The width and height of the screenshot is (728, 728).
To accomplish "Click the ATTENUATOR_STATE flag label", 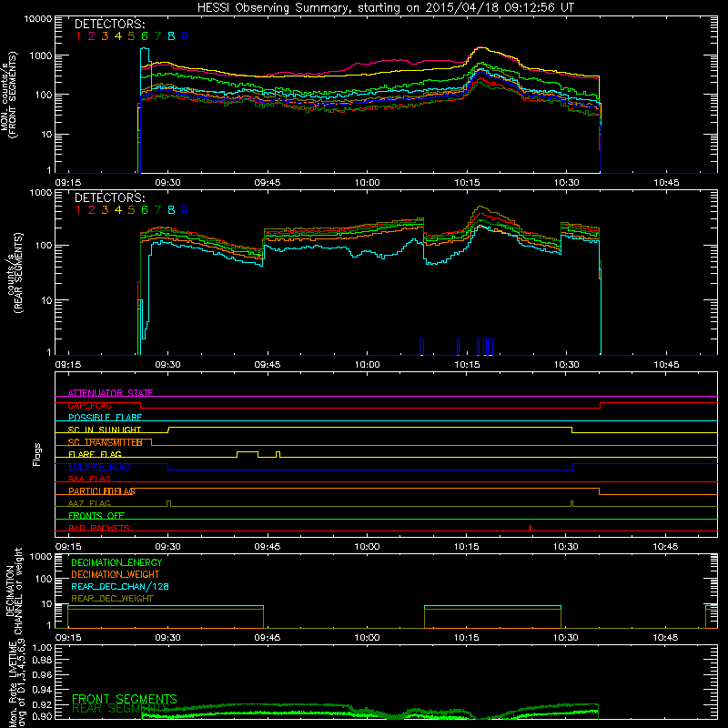I will coord(110,393).
